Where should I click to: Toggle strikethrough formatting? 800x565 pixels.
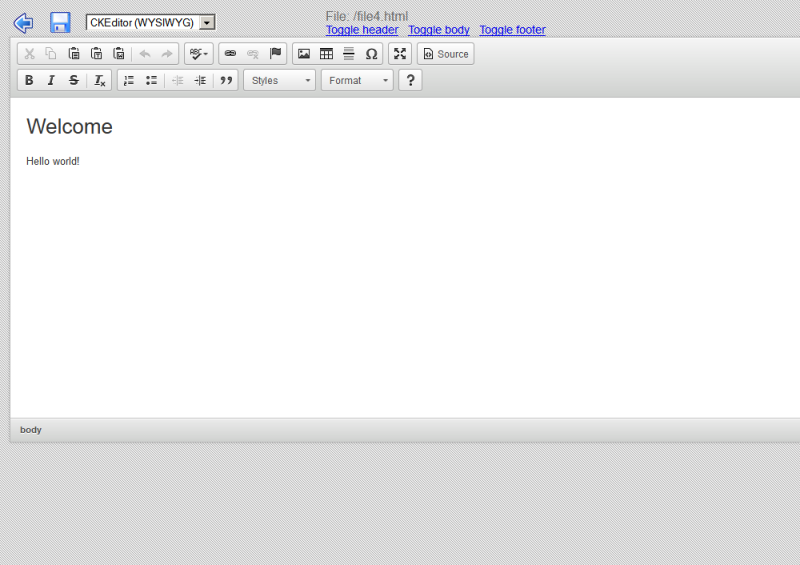coord(73,80)
